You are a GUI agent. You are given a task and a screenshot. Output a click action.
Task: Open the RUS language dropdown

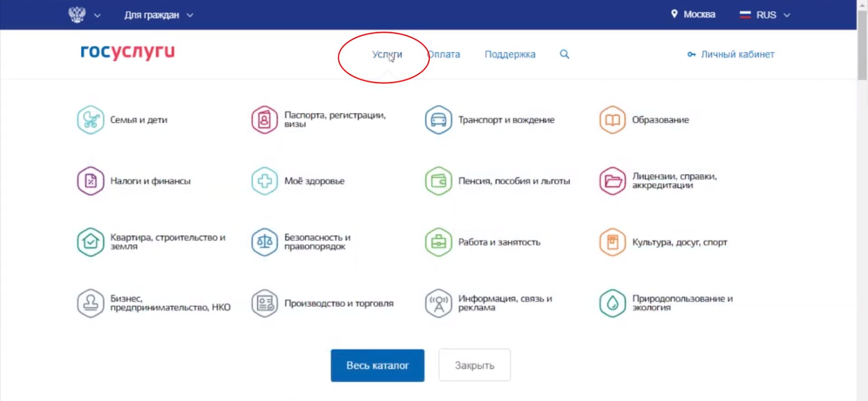[x=765, y=15]
